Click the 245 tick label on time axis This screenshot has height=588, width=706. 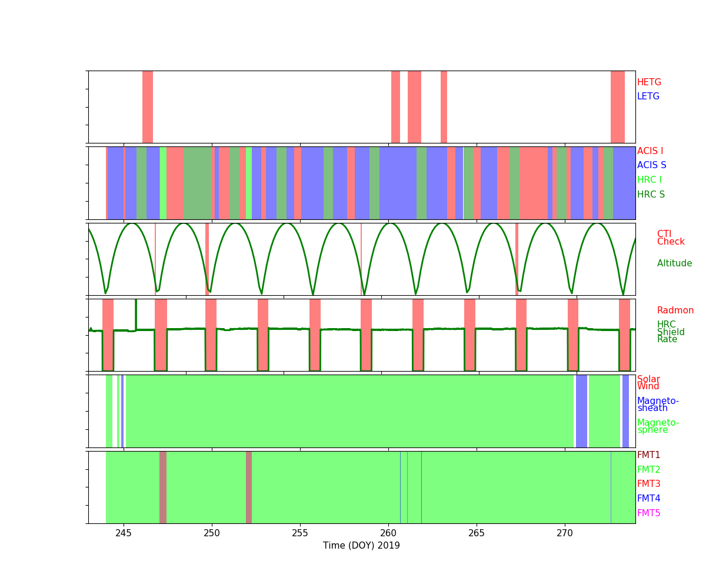tap(124, 533)
